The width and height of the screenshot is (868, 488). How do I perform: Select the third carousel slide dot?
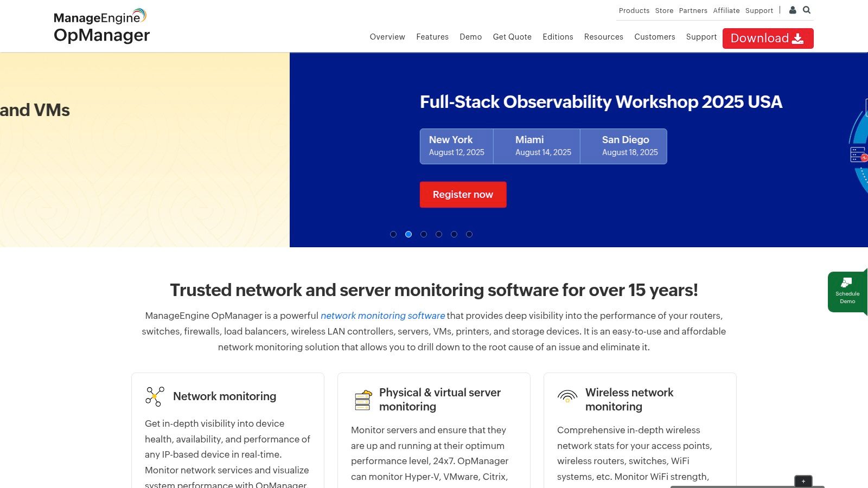tap(424, 234)
